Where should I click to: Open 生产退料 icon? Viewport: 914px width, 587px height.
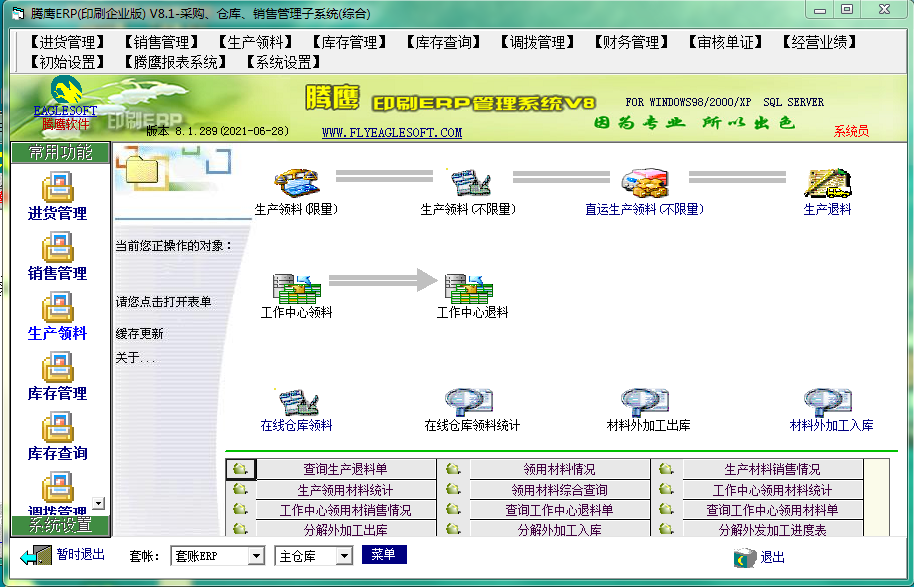tap(827, 183)
